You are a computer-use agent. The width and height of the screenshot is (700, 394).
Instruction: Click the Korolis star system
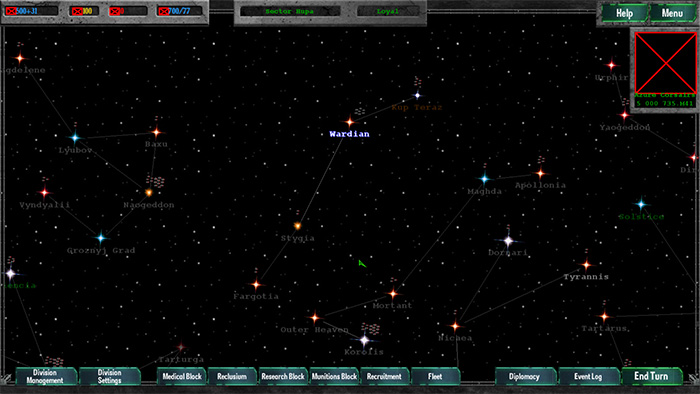(364, 340)
